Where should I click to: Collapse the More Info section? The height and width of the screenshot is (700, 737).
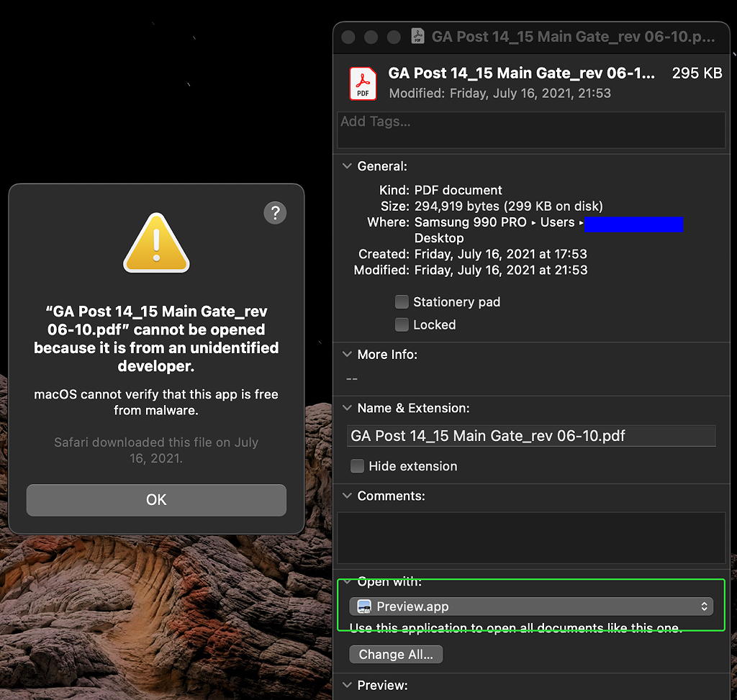(347, 354)
